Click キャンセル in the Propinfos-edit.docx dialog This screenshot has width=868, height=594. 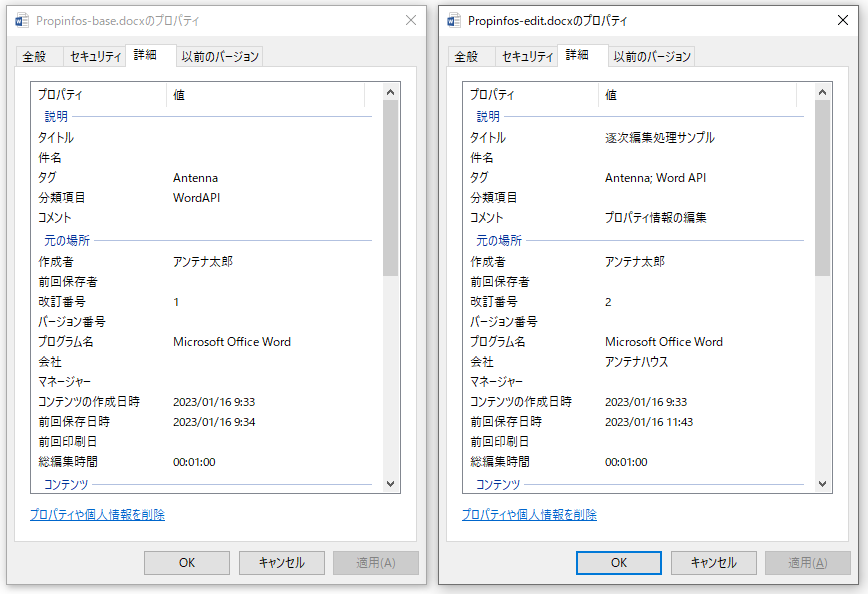click(x=713, y=563)
